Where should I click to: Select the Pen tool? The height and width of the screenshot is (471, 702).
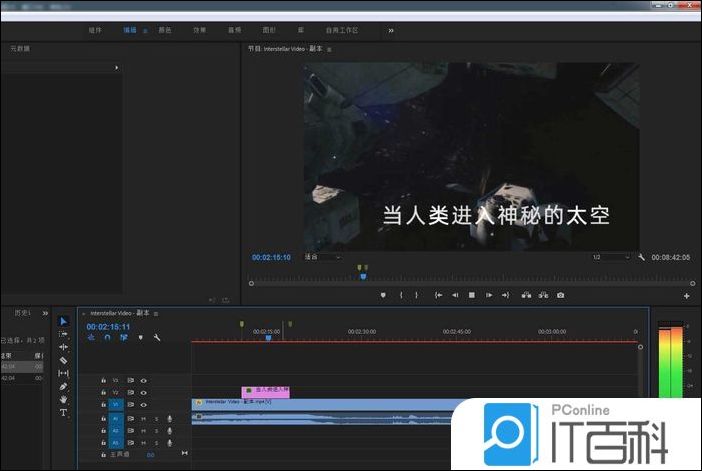pyautogui.click(x=63, y=386)
